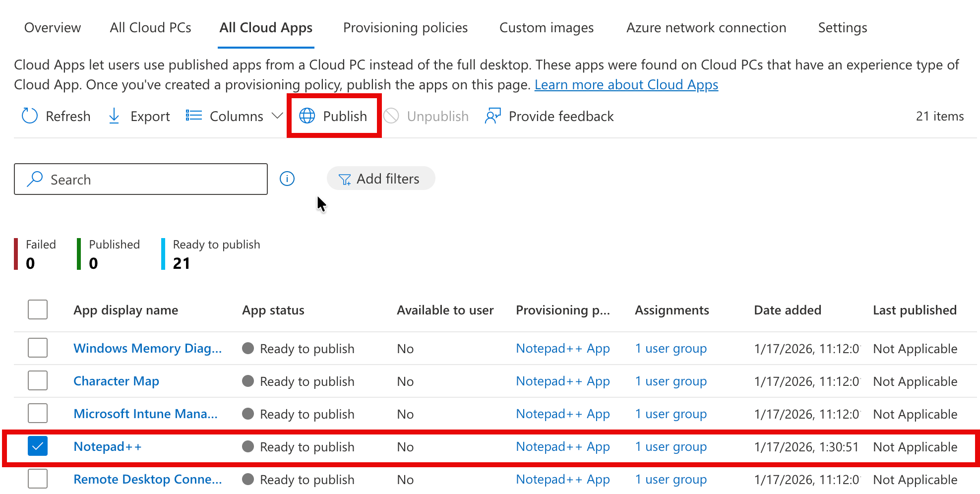Click the Columns list icon
This screenshot has height=494, width=980.
click(194, 116)
